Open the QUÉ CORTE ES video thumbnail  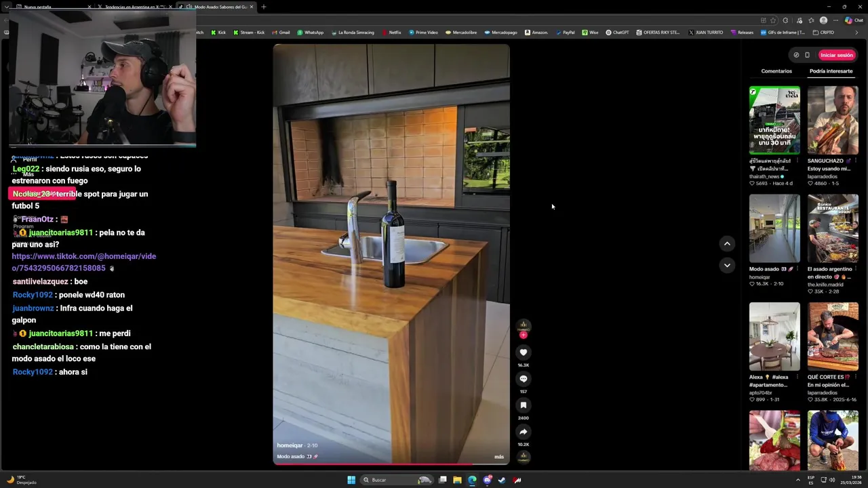point(833,337)
